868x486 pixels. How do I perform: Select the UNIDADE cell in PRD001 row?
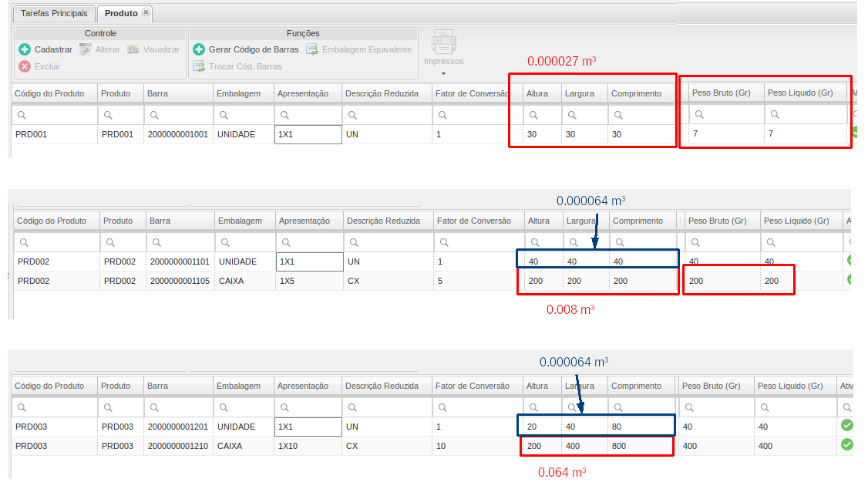[x=243, y=134]
